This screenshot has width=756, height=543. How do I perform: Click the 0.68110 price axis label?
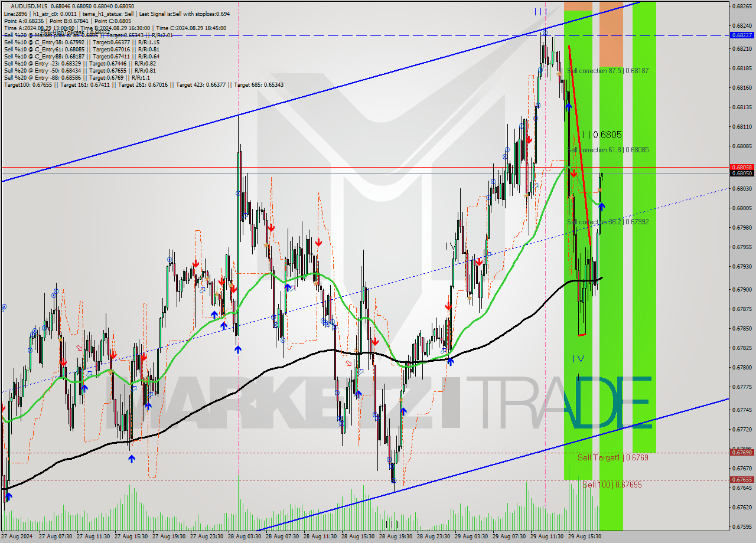tap(742, 126)
